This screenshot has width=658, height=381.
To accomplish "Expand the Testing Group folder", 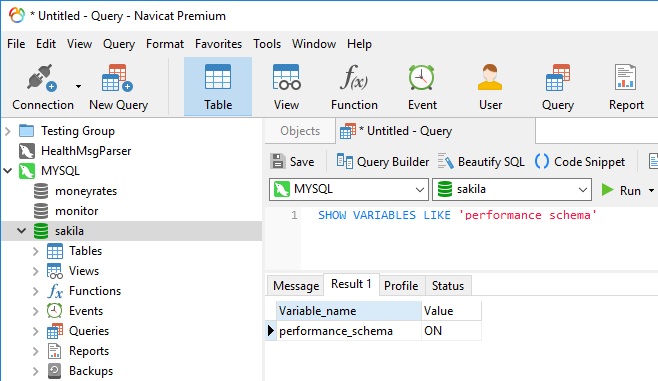I will coord(8,131).
